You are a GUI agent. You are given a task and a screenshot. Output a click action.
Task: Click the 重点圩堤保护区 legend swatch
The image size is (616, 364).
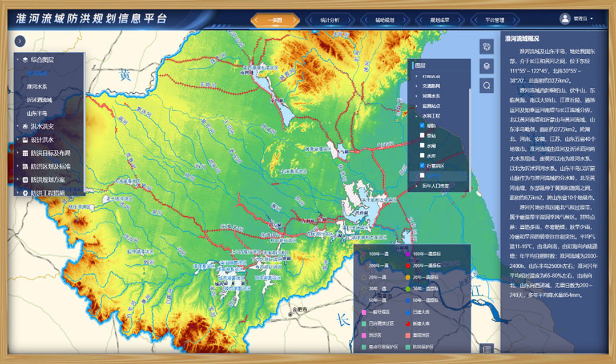click(x=364, y=347)
